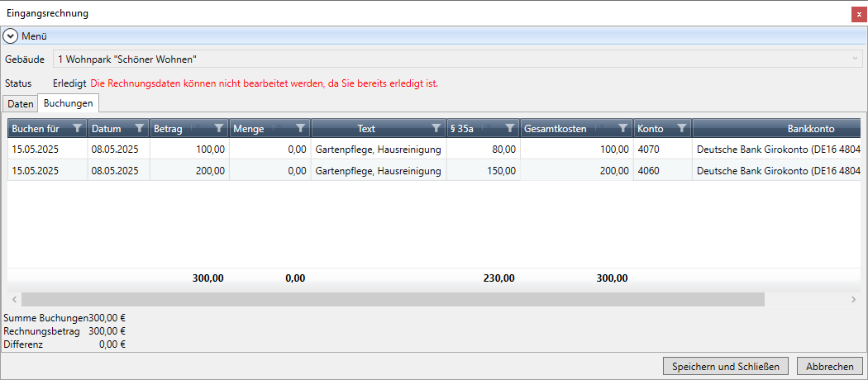Screen dimensions: 868x380
Task: Click the Betrag column filter icon
Action: click(218, 128)
